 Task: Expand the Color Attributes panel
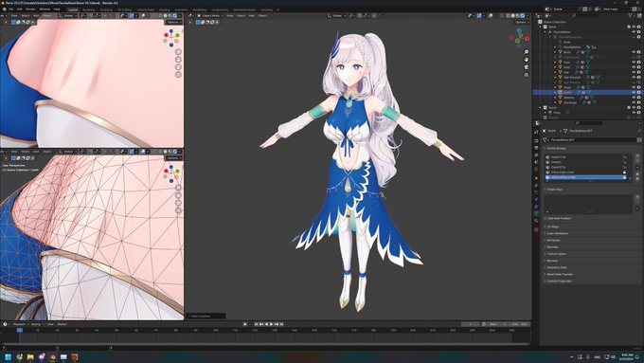pyautogui.click(x=557, y=233)
